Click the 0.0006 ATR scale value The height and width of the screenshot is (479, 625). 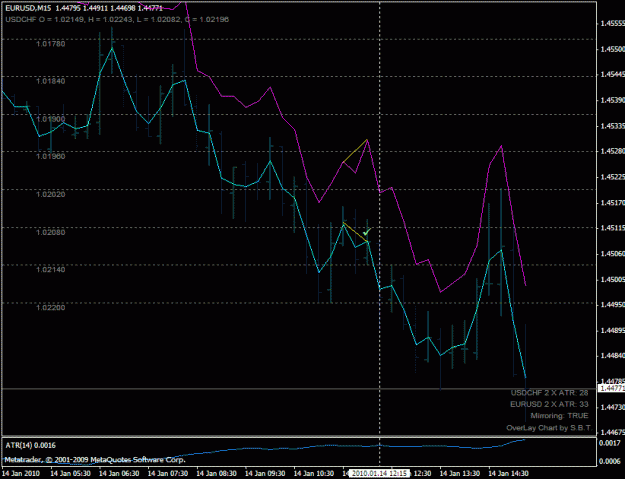609,461
